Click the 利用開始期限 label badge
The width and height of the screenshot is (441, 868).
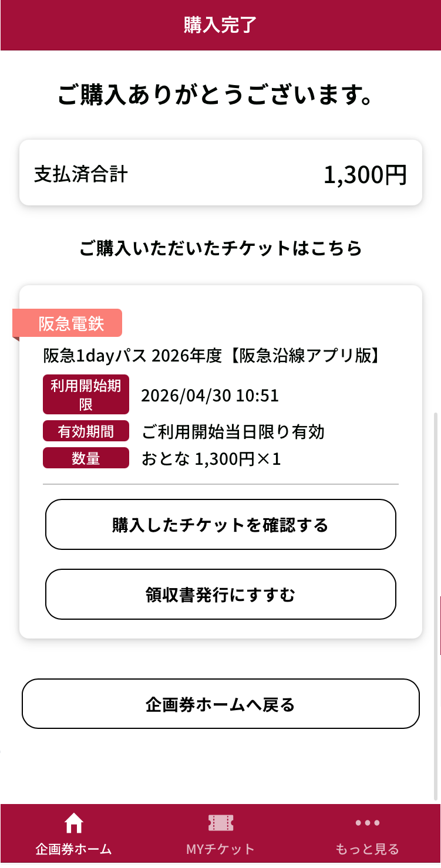(86, 395)
